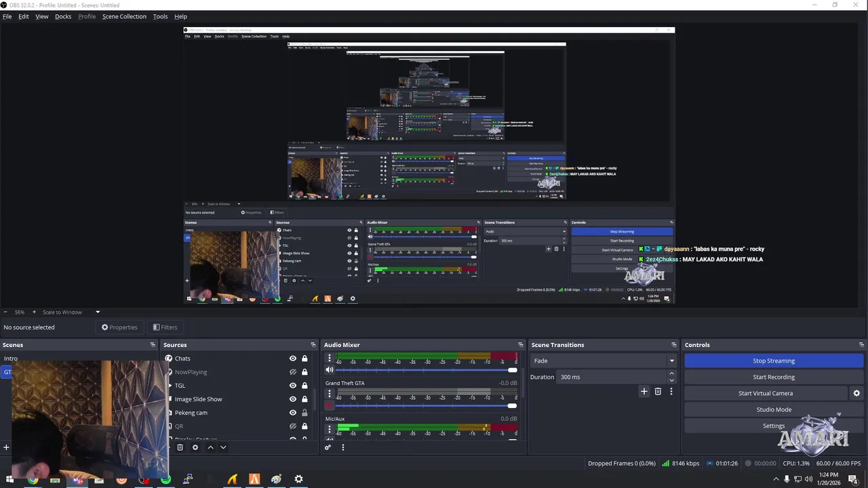Click the taskbar volume icon

(808, 479)
